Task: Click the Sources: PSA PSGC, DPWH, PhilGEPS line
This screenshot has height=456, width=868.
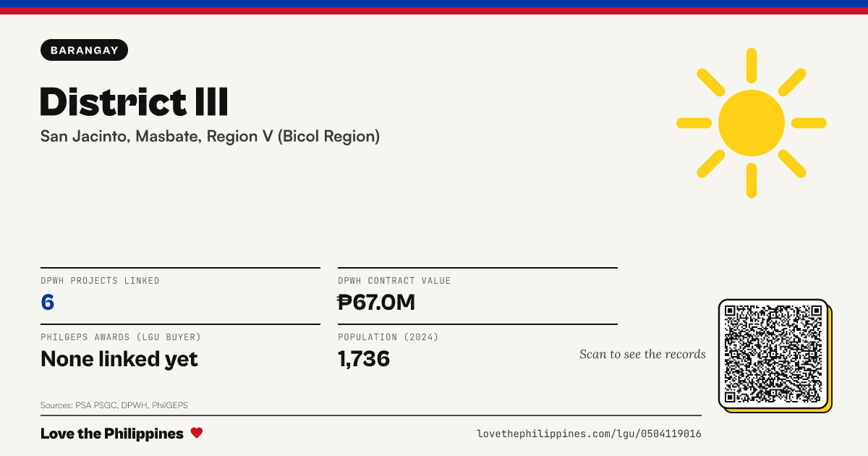Action: (114, 405)
